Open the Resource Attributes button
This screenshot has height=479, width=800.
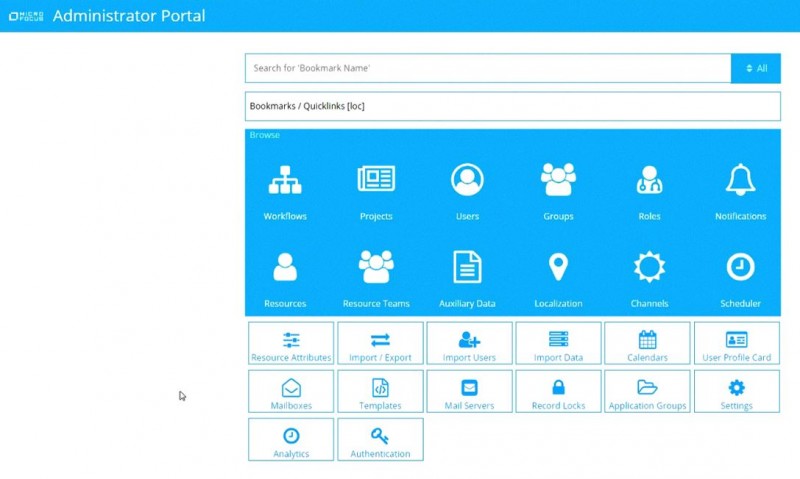tap(291, 343)
